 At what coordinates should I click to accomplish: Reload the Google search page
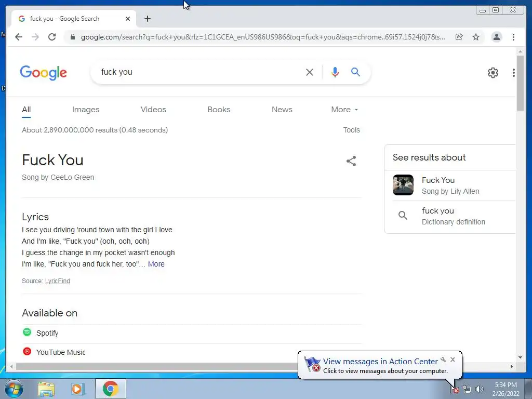52,37
